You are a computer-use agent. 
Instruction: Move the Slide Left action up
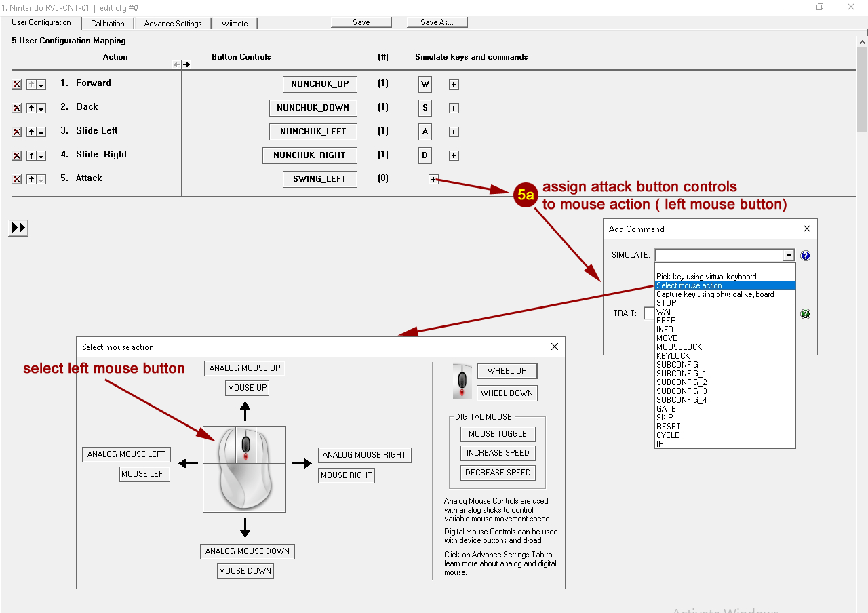(31, 132)
